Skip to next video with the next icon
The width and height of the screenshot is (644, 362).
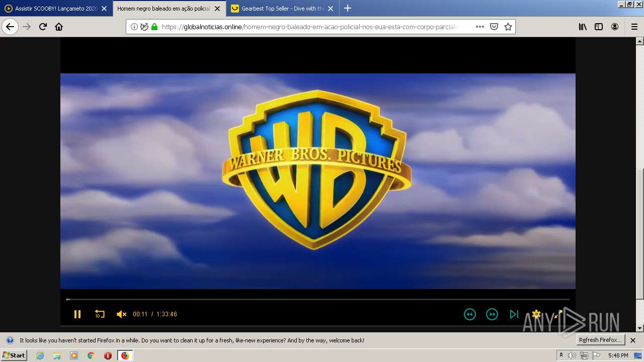click(x=514, y=314)
